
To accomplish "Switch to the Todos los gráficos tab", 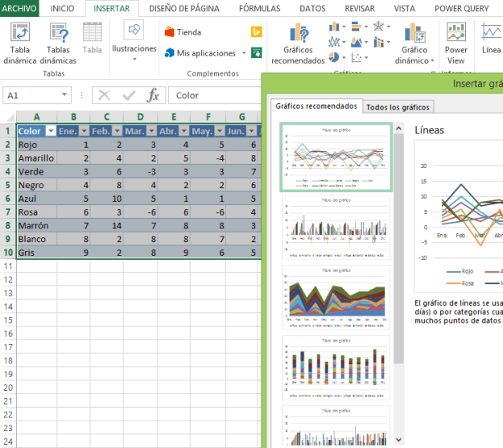I will click(398, 107).
